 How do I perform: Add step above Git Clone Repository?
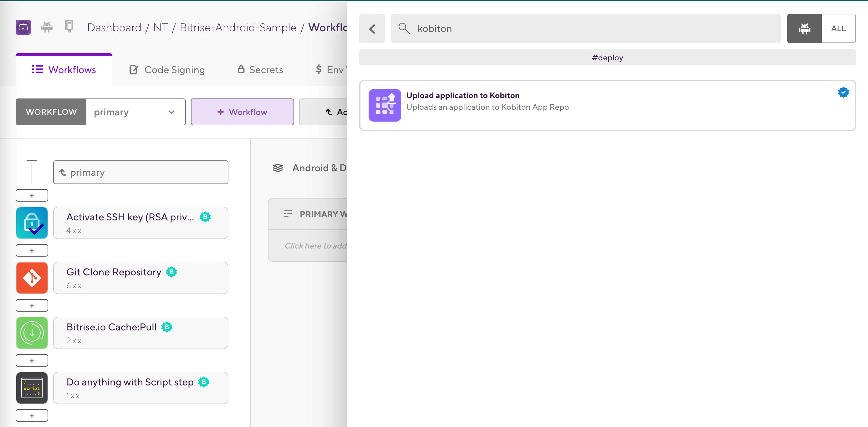[x=32, y=251]
